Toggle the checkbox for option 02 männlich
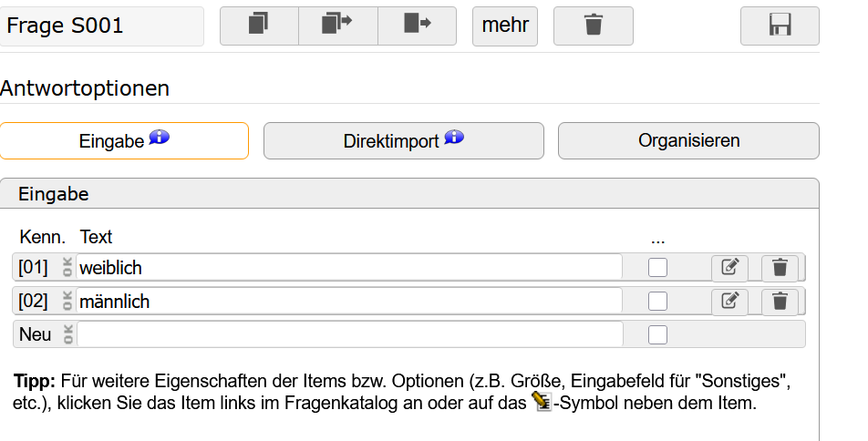This screenshot has height=441, width=868. pos(657,301)
